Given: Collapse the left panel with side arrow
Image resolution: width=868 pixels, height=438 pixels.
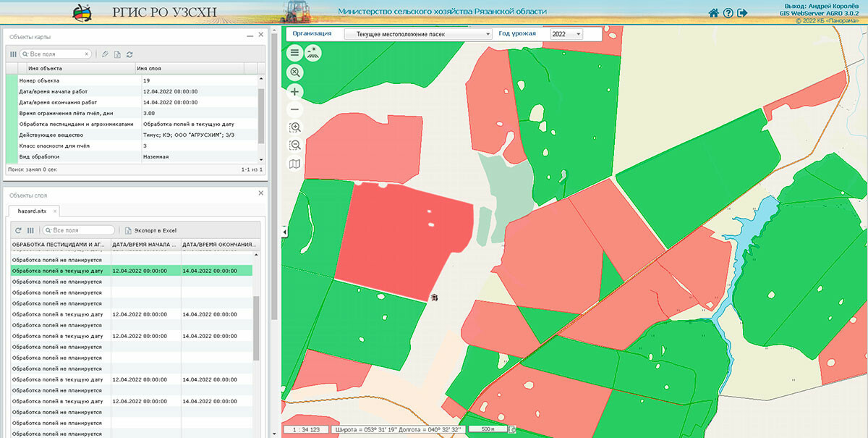Looking at the screenshot, I should click(x=284, y=232).
